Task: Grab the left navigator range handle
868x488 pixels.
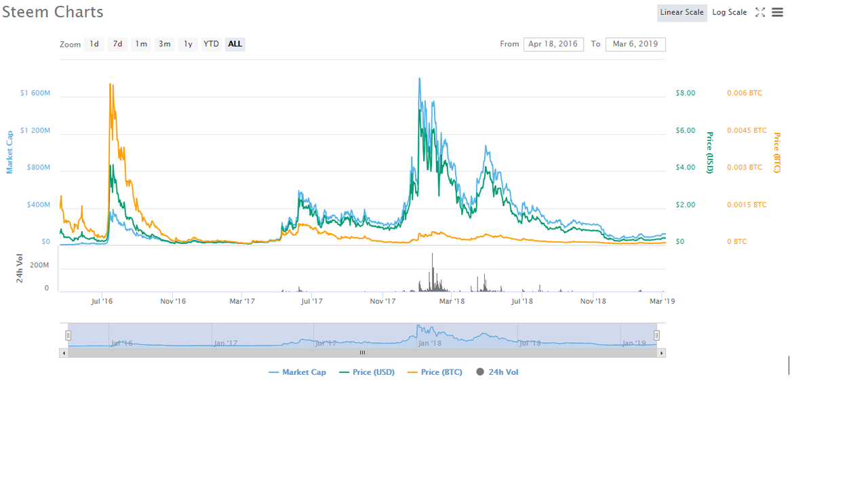Action: point(68,335)
